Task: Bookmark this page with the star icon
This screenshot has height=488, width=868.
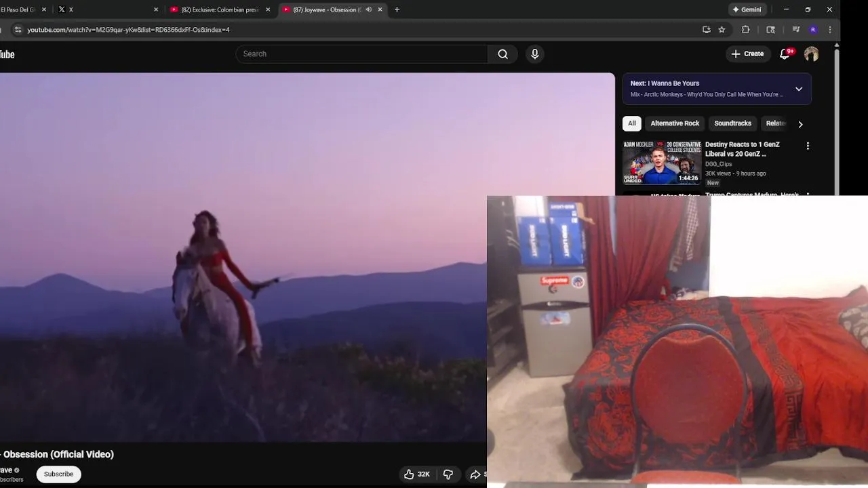Action: click(x=722, y=30)
